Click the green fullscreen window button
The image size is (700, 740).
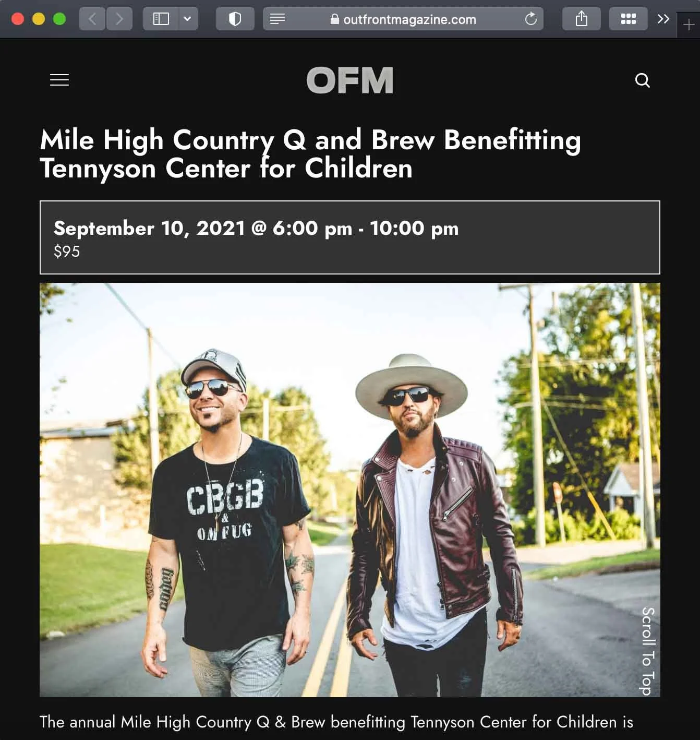pyautogui.click(x=59, y=19)
